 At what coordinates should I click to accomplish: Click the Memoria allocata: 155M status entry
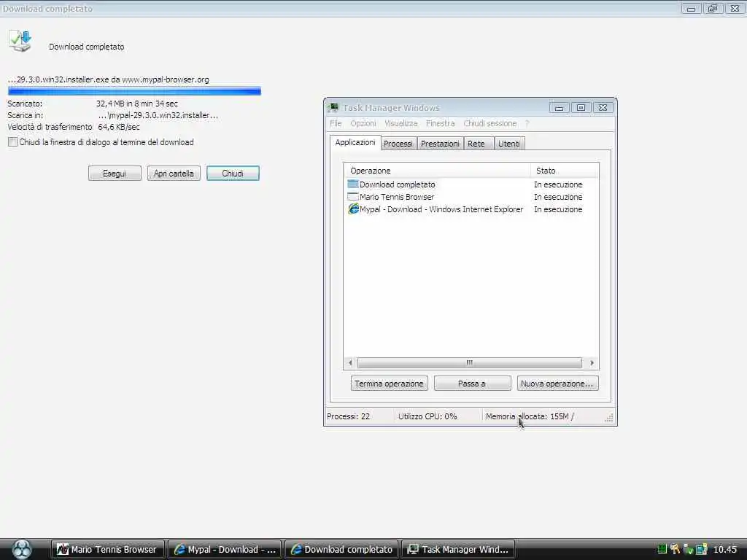[x=530, y=416]
